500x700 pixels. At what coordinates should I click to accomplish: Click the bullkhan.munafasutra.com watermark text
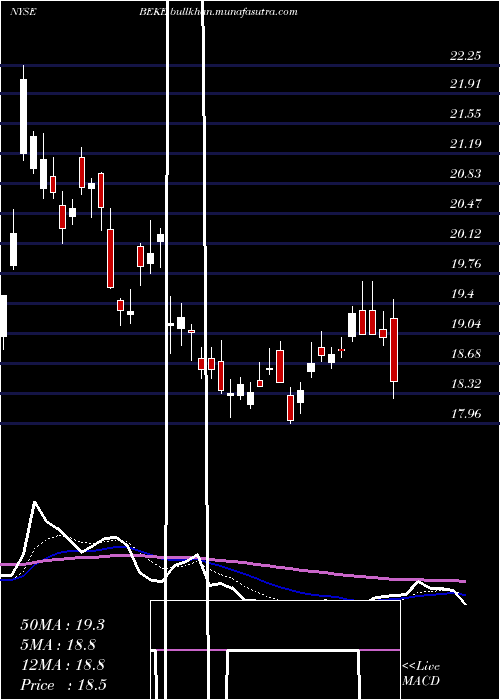[x=234, y=12]
